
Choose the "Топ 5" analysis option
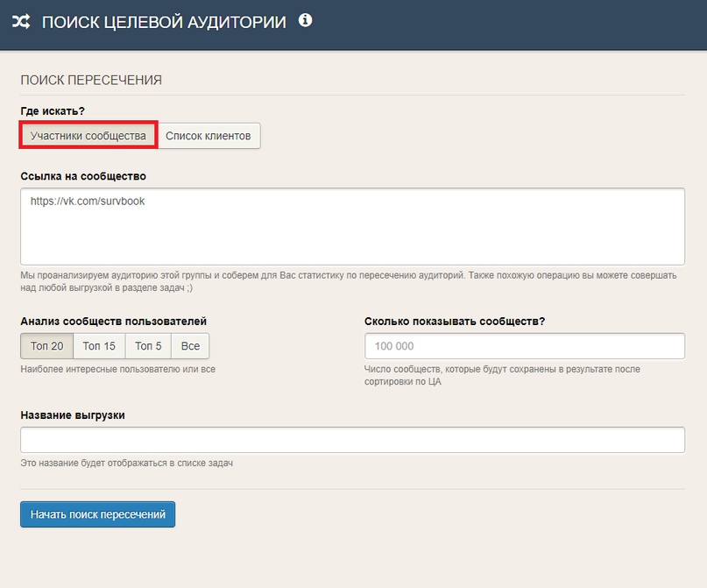(x=148, y=346)
